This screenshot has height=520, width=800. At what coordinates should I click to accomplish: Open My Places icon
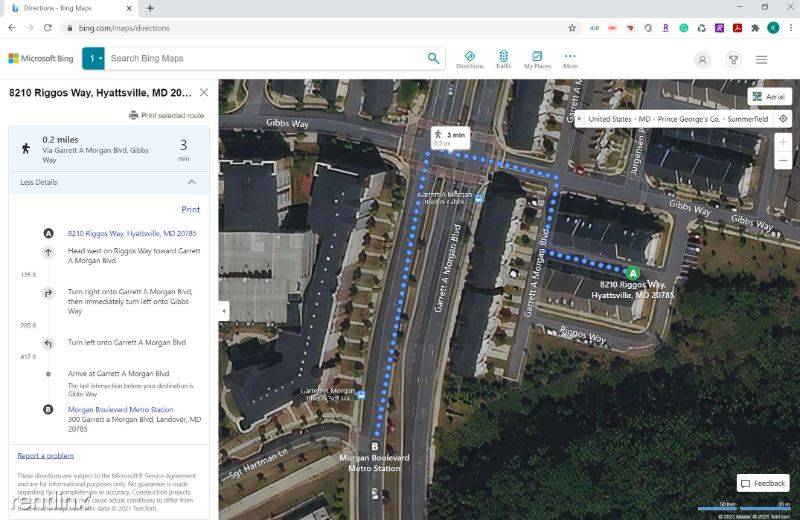coord(537,59)
